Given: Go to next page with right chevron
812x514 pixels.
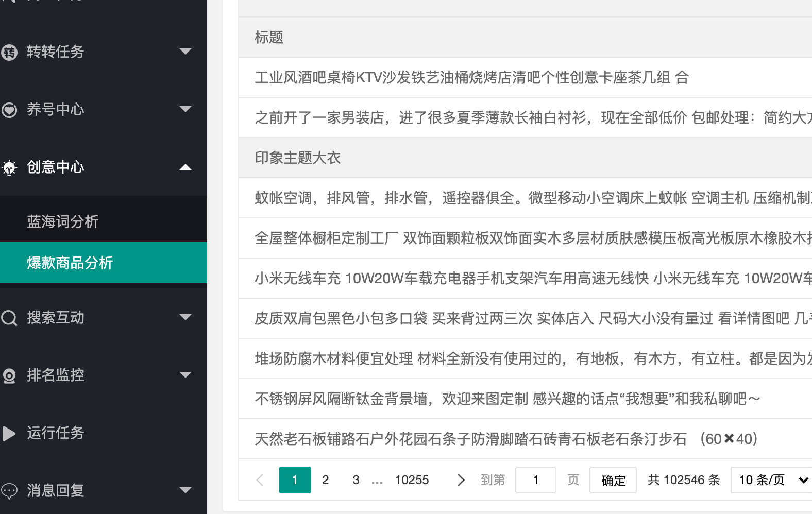Looking at the screenshot, I should click(x=461, y=480).
